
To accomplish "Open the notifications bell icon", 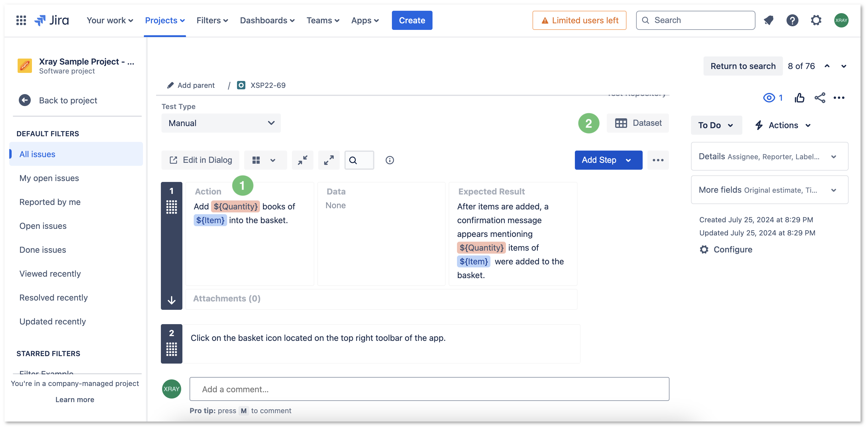I will click(768, 20).
